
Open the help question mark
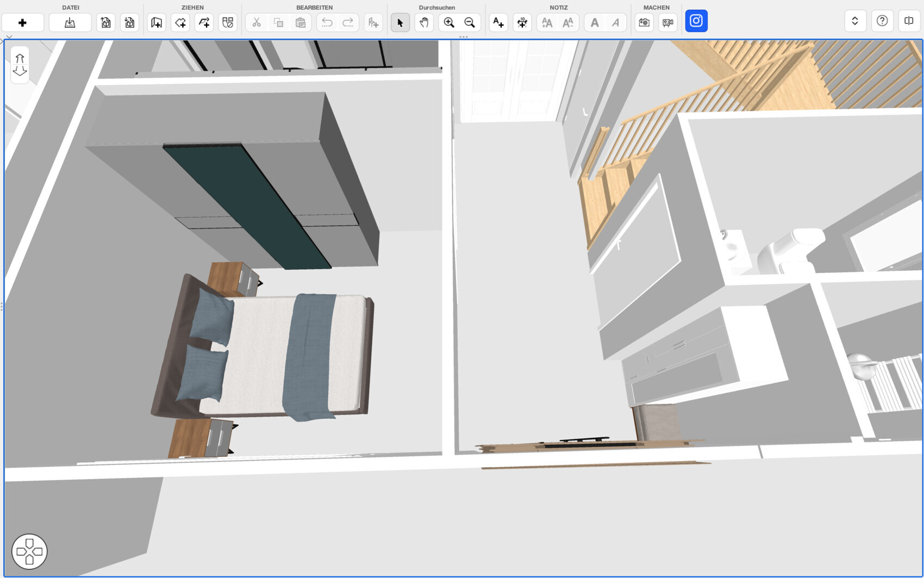tap(882, 21)
